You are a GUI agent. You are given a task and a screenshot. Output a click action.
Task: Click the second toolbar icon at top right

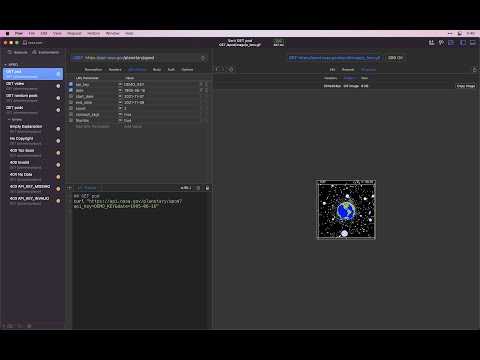[x=441, y=43]
